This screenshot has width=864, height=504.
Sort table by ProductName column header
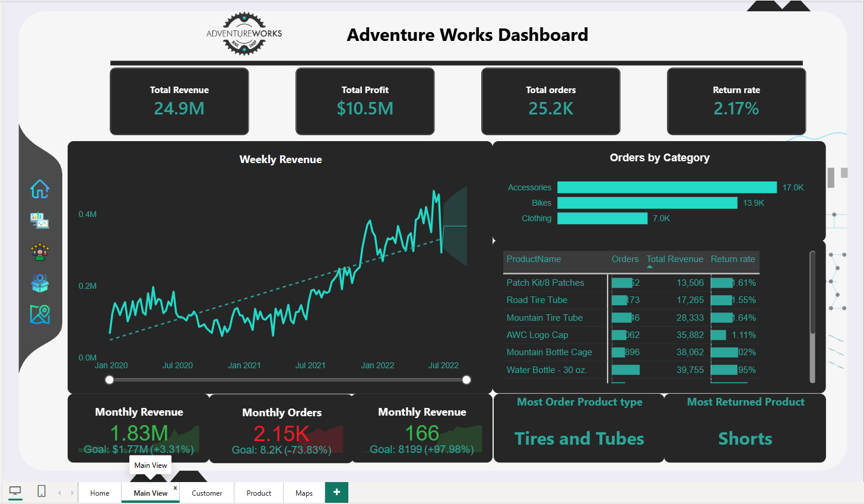click(533, 259)
